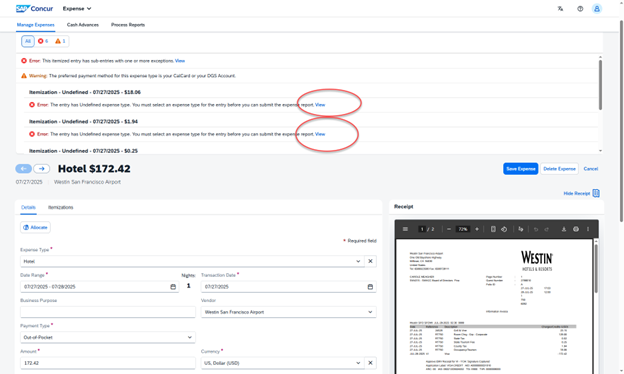Toggle receipt viewer sidebar menu icon
The height and width of the screenshot is (374, 624).
(x=405, y=229)
